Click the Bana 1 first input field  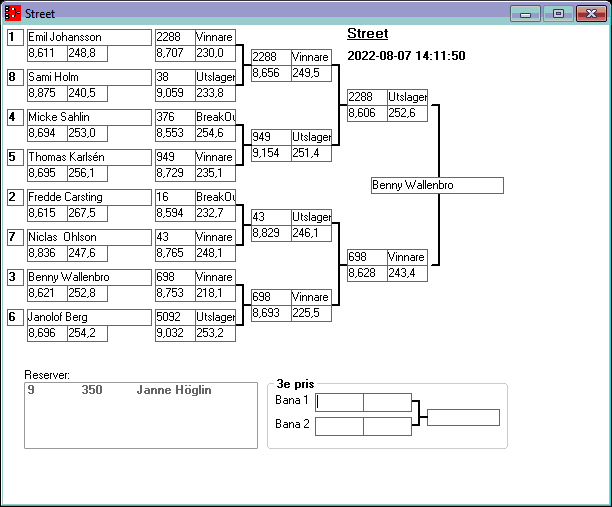pos(339,402)
